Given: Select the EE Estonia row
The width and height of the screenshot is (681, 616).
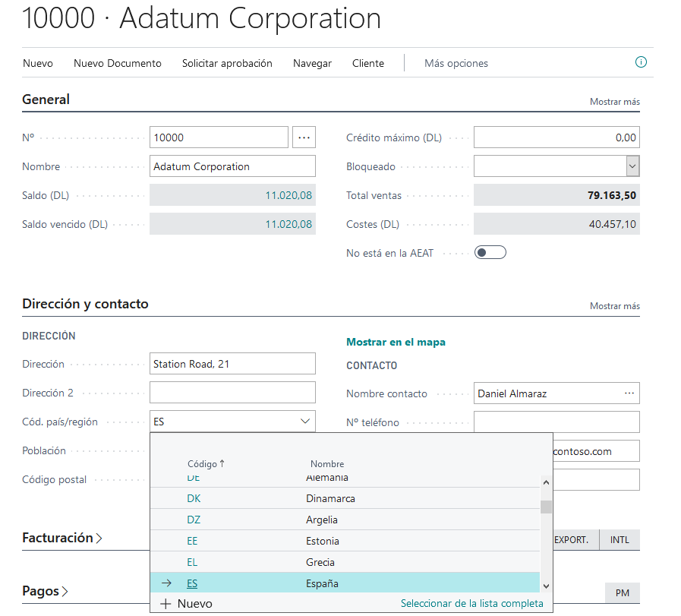Looking at the screenshot, I should [345, 541].
